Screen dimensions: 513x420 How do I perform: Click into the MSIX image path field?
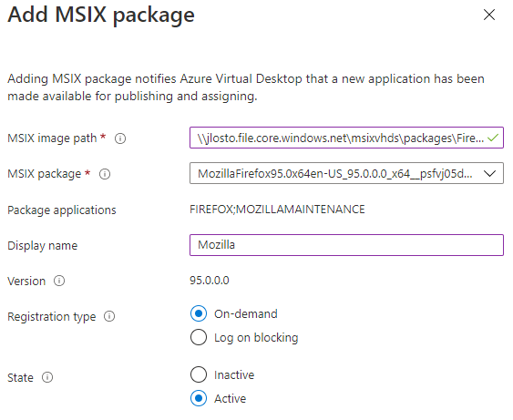tap(346, 138)
